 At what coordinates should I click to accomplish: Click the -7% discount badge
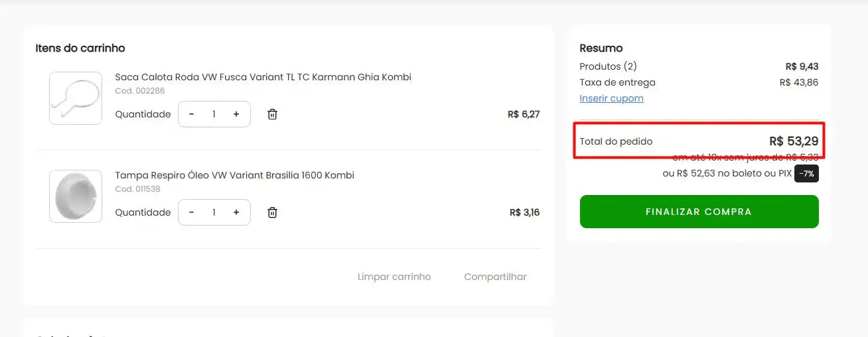(x=806, y=174)
